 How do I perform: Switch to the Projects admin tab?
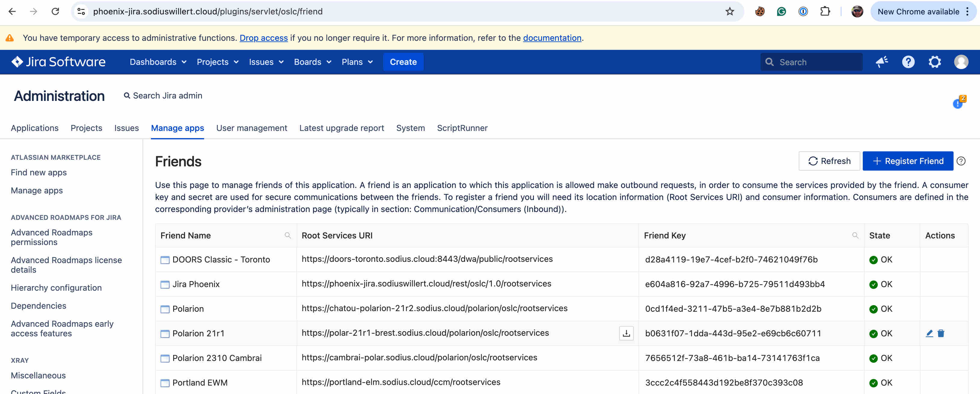(x=86, y=128)
